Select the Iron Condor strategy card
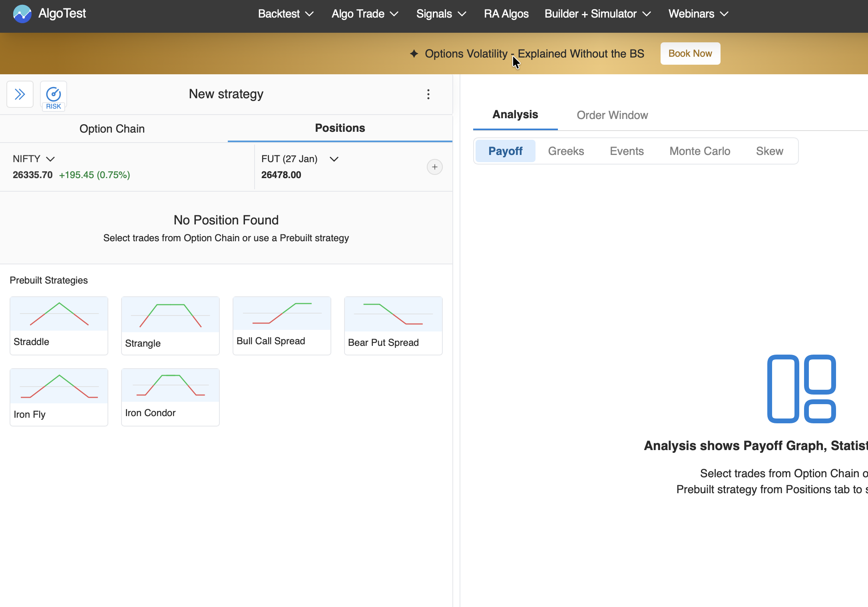The width and height of the screenshot is (868, 607). tap(170, 397)
